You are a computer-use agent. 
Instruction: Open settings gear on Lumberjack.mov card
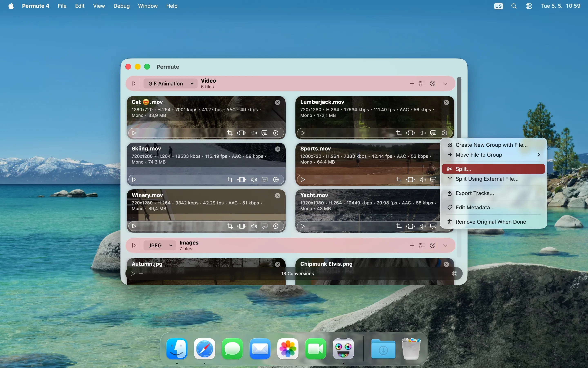[445, 133]
